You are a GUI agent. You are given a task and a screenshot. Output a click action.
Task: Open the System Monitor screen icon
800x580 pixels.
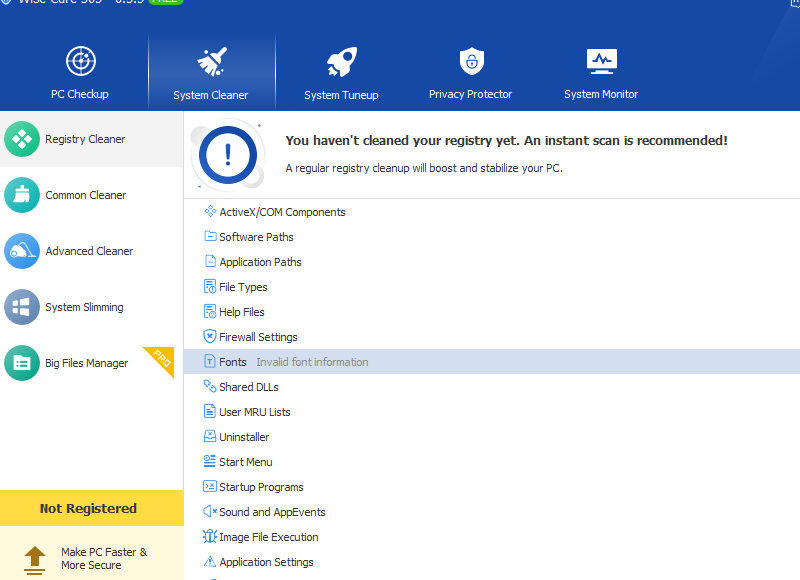(x=602, y=61)
